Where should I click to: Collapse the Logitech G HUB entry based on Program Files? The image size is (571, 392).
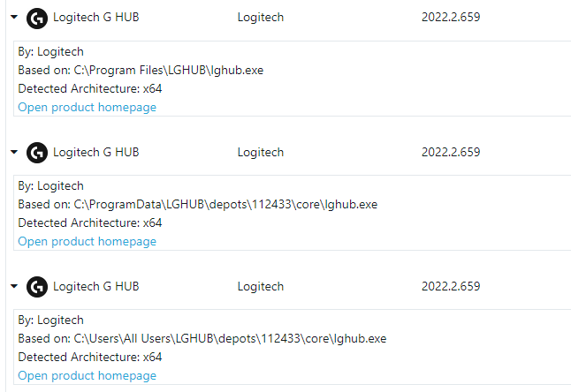click(14, 17)
